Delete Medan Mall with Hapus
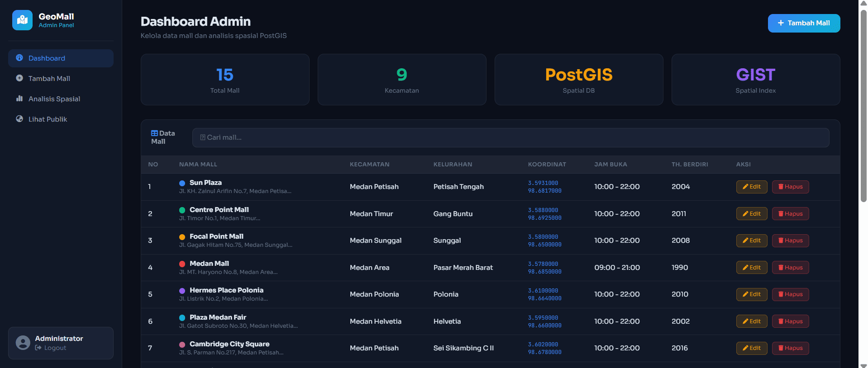868x368 pixels. (x=790, y=268)
